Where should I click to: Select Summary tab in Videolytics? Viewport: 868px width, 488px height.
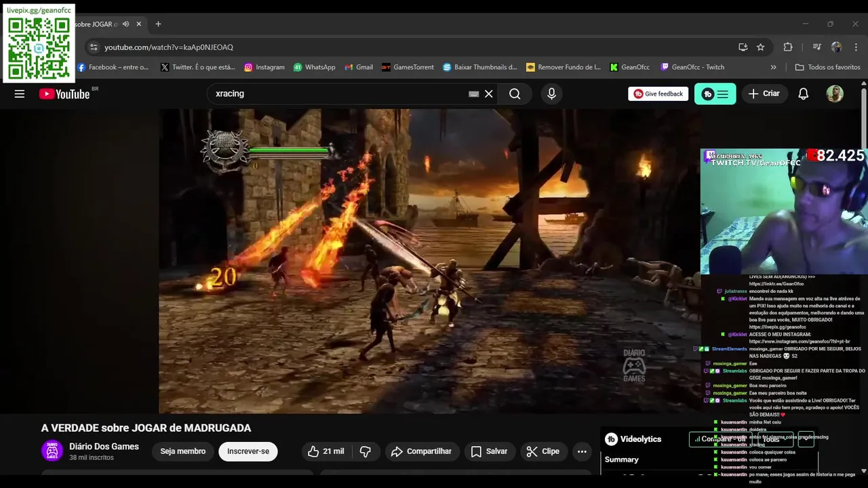[622, 460]
